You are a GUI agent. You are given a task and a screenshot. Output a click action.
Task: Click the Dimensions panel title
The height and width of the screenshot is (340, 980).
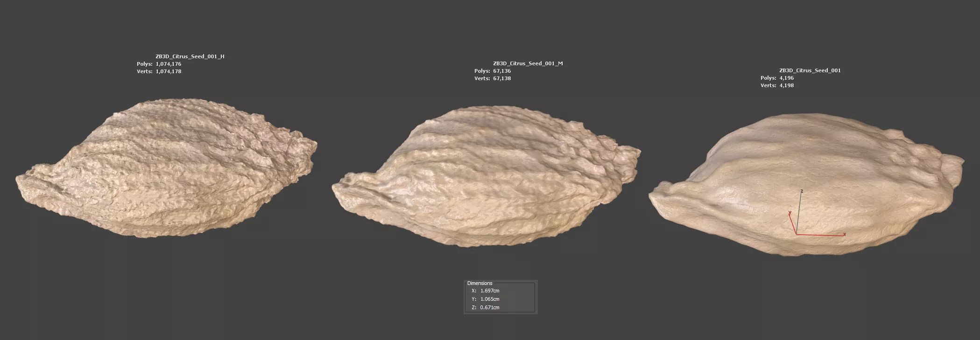tap(479, 283)
